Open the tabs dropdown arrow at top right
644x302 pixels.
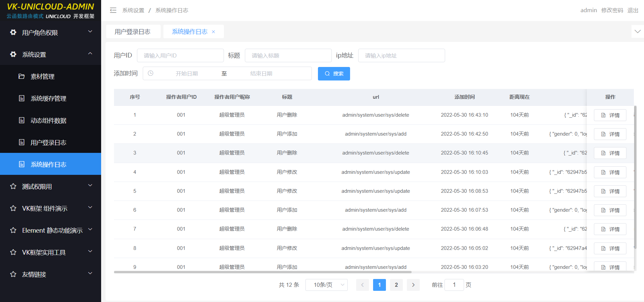coord(638,31)
